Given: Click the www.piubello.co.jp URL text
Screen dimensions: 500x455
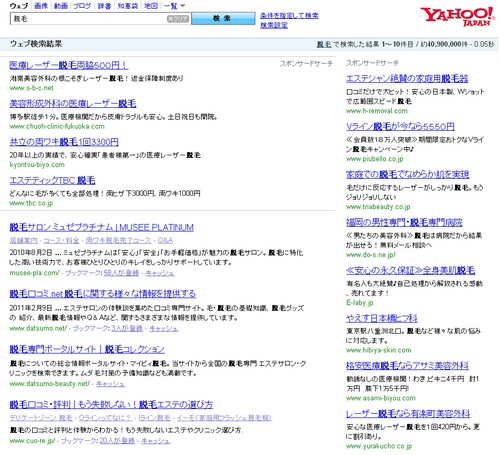Looking at the screenshot, I should [375, 159].
